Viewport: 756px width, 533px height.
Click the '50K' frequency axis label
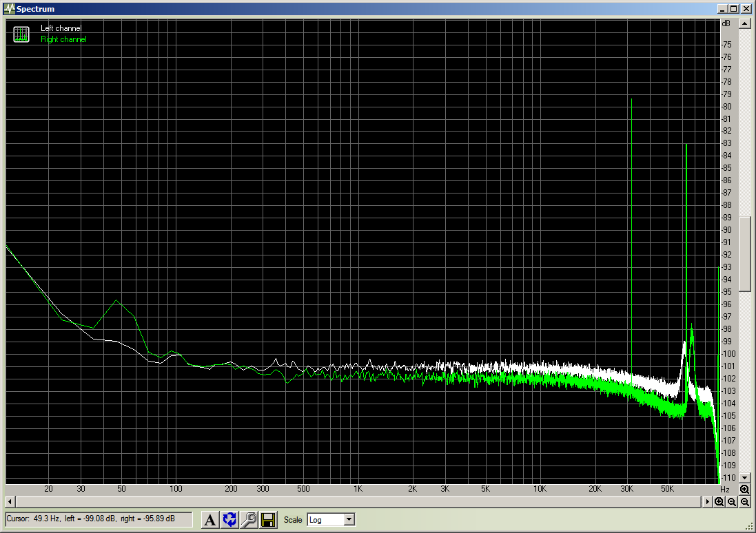pos(667,489)
